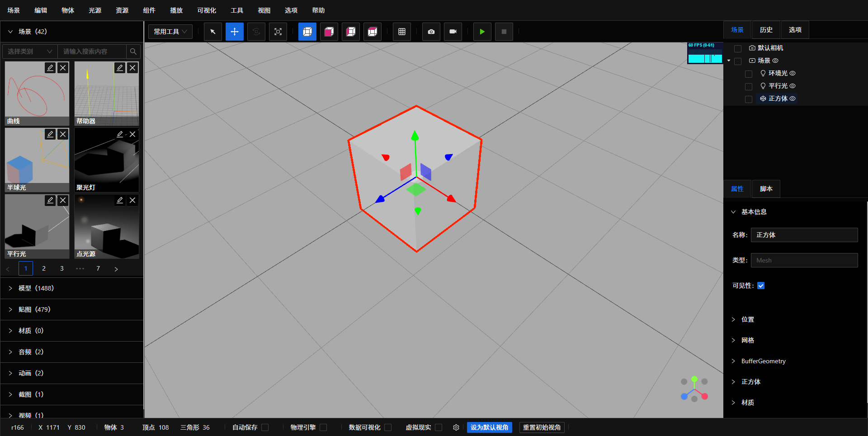Uncheck 可见性 in the properties panel
This screenshot has height=436, width=868.
(761, 286)
